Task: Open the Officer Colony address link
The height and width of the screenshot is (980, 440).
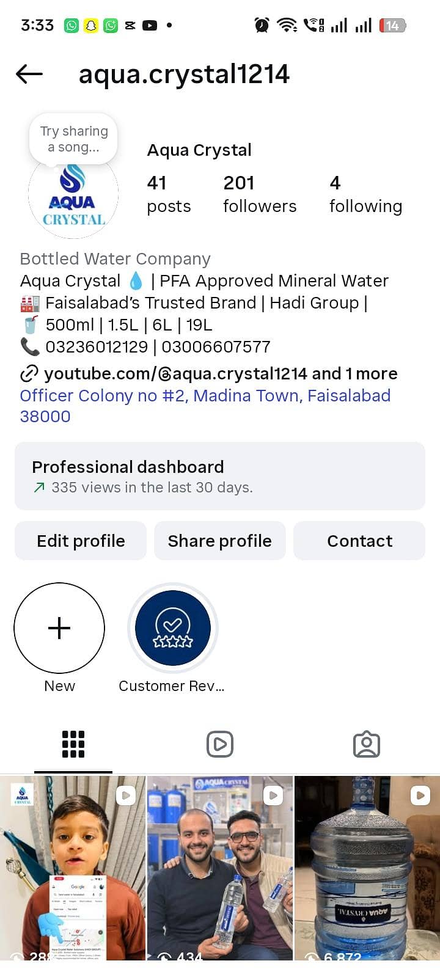Action: (x=205, y=406)
